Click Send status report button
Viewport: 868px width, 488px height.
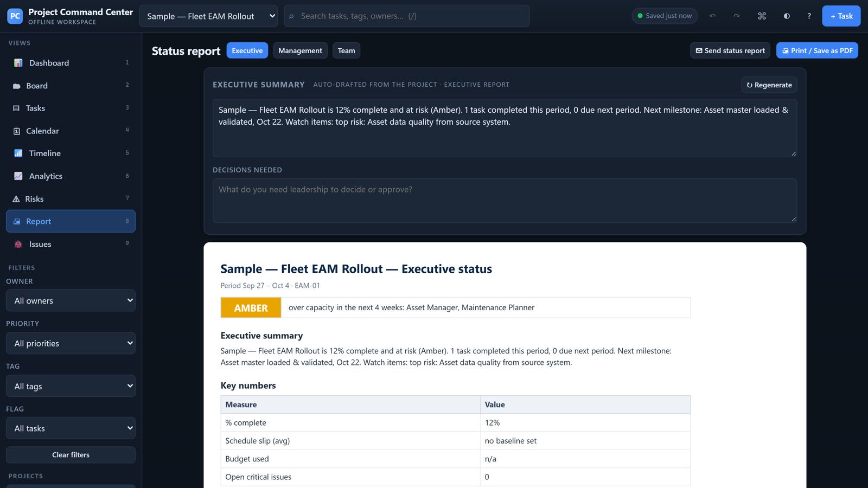click(730, 50)
